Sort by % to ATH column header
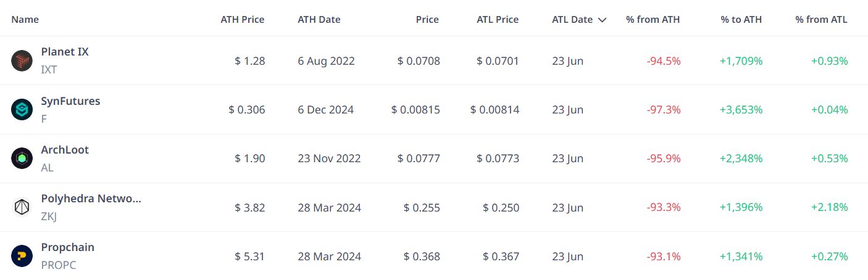Viewport: 868px width, 280px height. 741,19
